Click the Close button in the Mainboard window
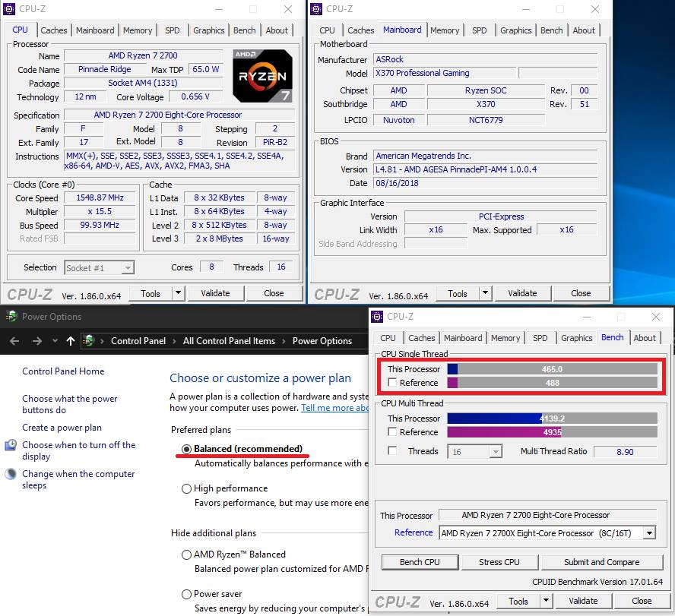The width and height of the screenshot is (675, 616). click(581, 293)
